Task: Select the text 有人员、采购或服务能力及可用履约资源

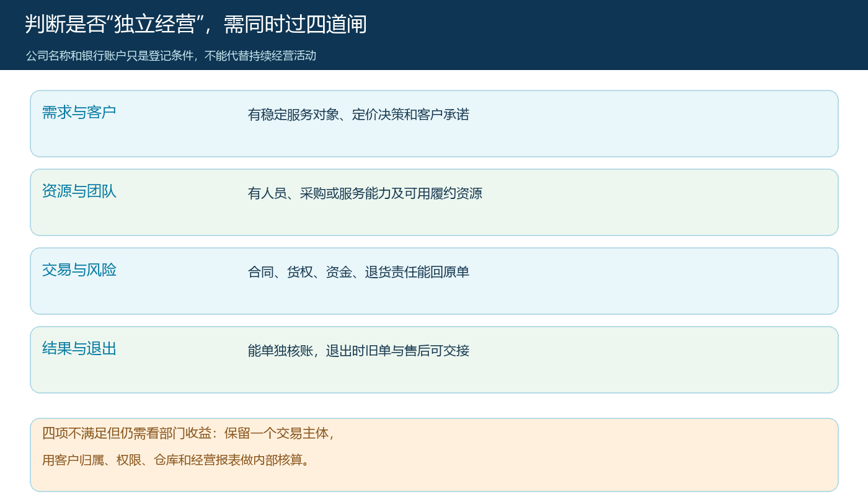Action: (365, 193)
